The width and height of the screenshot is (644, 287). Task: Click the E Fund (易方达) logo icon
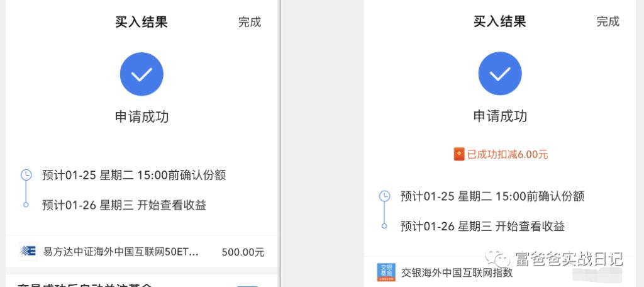pyautogui.click(x=28, y=252)
